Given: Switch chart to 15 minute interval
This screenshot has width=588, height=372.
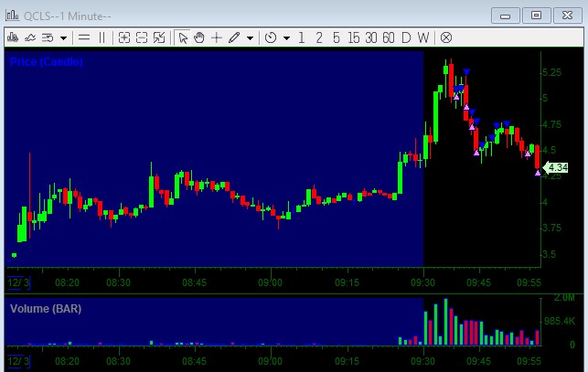Looking at the screenshot, I should tap(353, 37).
